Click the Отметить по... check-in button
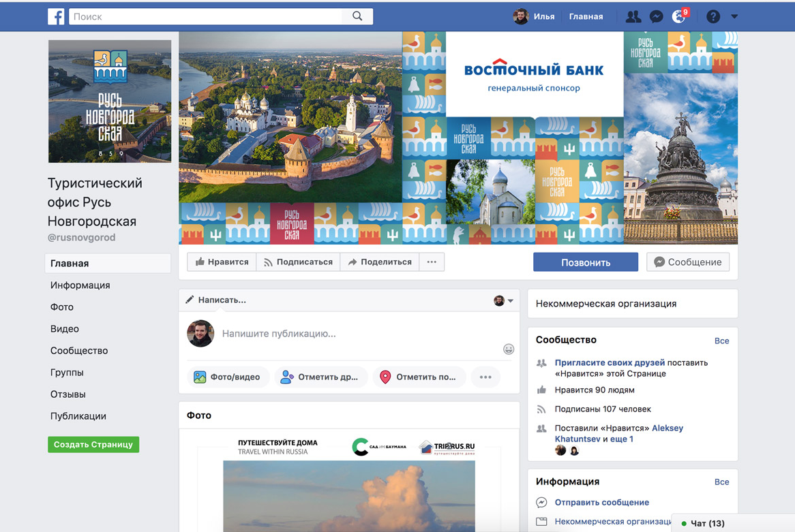795x532 pixels. pos(419,377)
